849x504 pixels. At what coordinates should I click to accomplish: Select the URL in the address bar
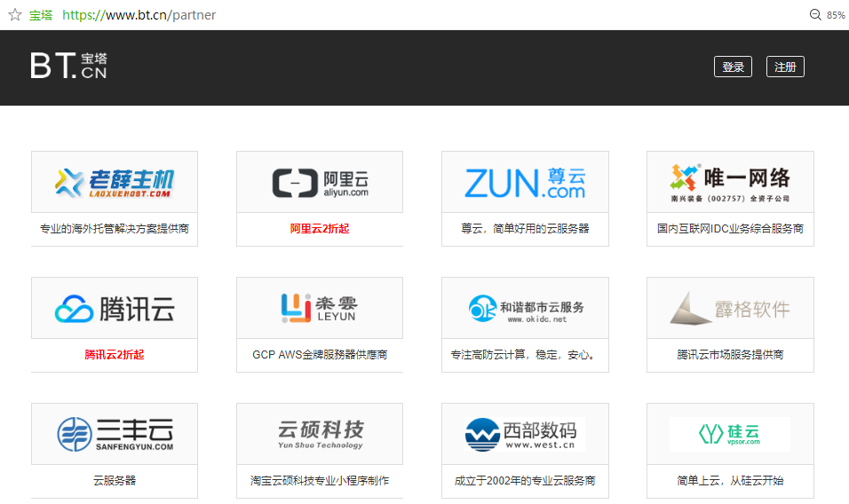[139, 15]
